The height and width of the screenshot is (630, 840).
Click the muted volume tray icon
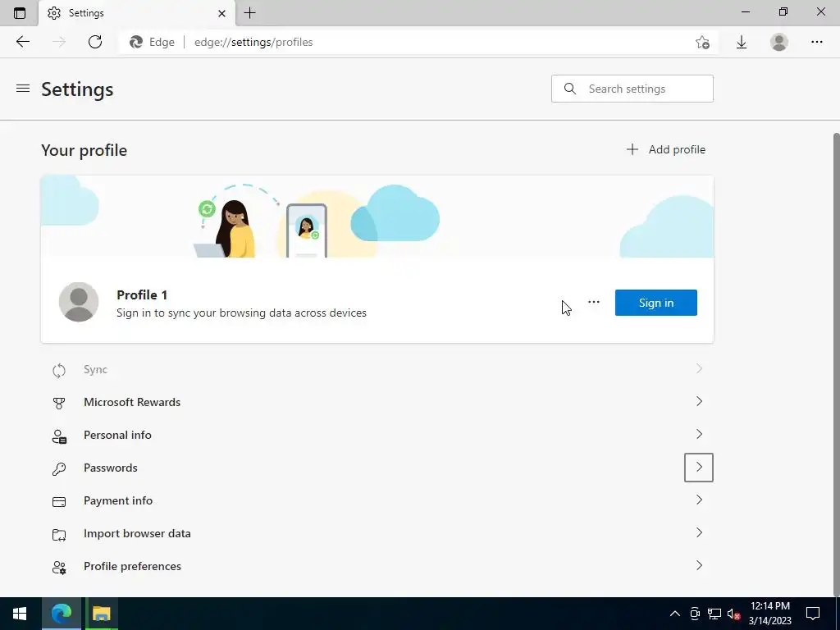pyautogui.click(x=733, y=614)
